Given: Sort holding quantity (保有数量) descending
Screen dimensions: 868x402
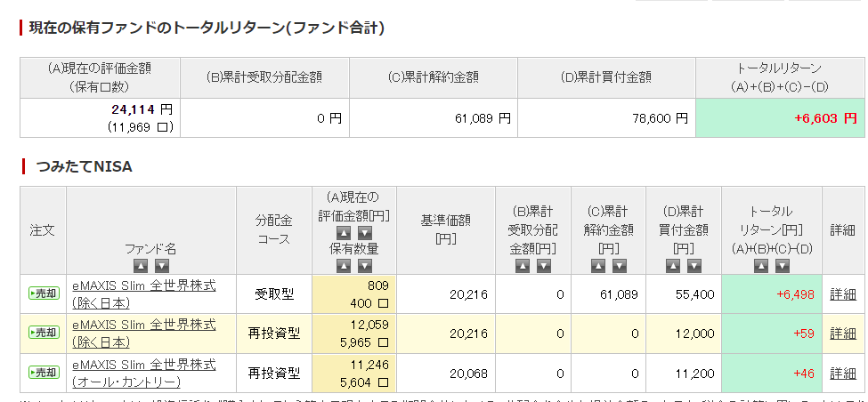Looking at the screenshot, I should point(365,266).
